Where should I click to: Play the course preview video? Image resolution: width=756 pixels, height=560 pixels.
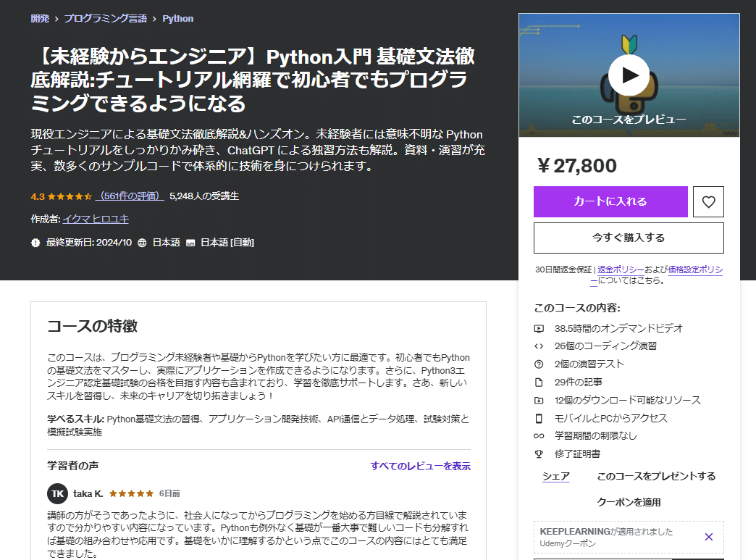point(628,75)
